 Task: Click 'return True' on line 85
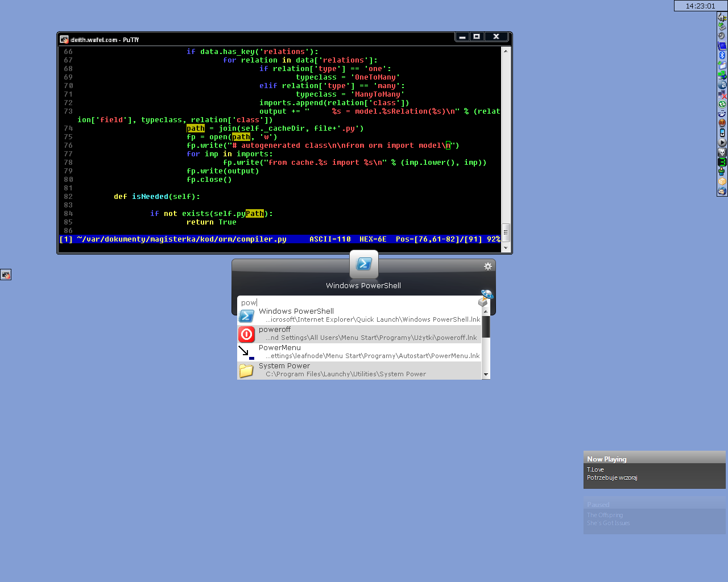point(212,222)
